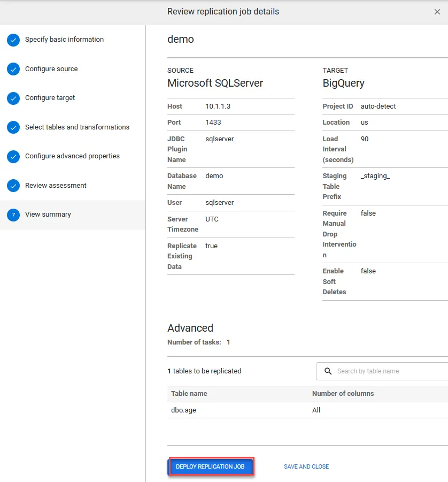Open Configure advanced properties step
Viewport: 448px width, 482px height.
(x=72, y=156)
